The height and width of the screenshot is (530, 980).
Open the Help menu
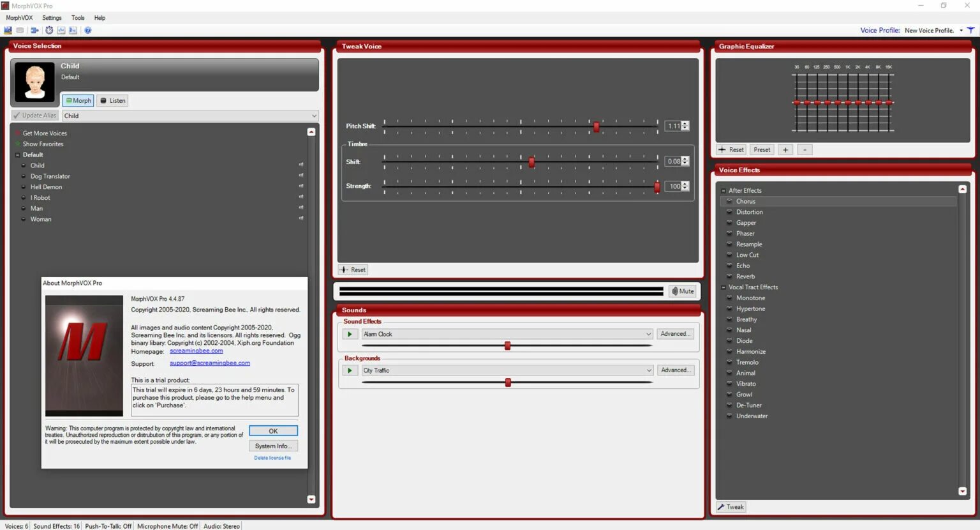coord(100,18)
